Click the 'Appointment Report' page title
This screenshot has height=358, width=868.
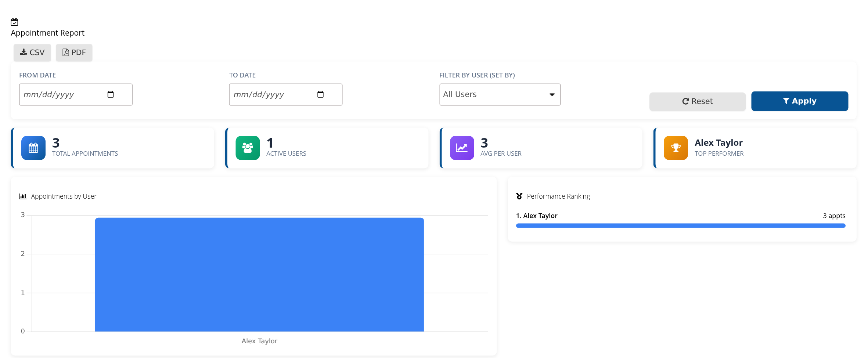pos(48,33)
